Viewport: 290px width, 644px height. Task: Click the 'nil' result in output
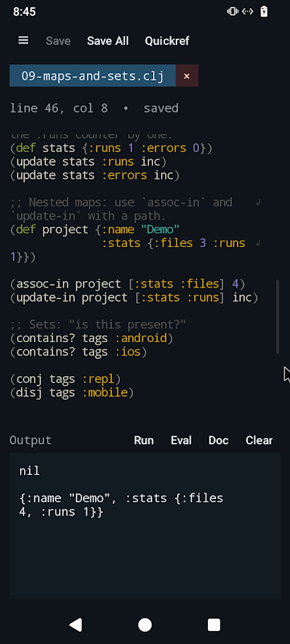point(29,471)
